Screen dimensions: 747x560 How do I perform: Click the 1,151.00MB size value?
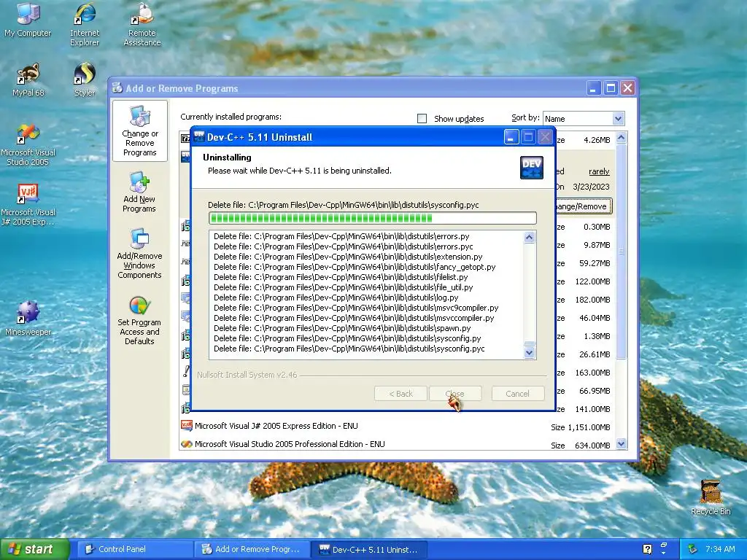(589, 427)
